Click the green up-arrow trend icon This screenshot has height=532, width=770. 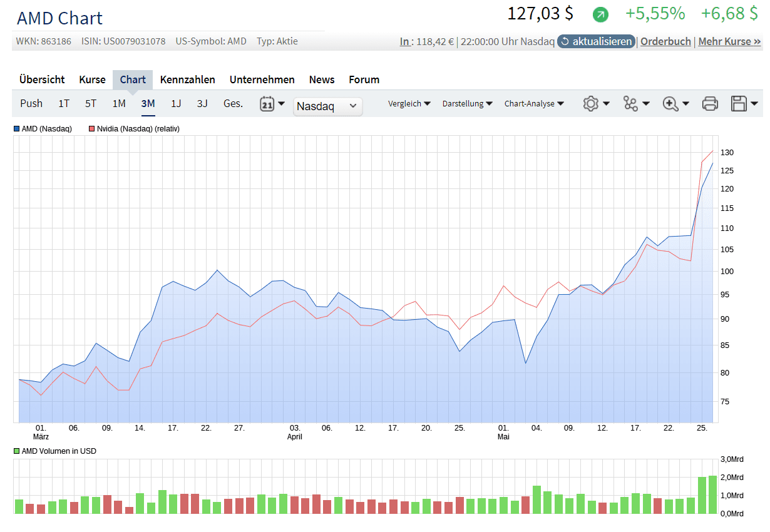coord(600,14)
